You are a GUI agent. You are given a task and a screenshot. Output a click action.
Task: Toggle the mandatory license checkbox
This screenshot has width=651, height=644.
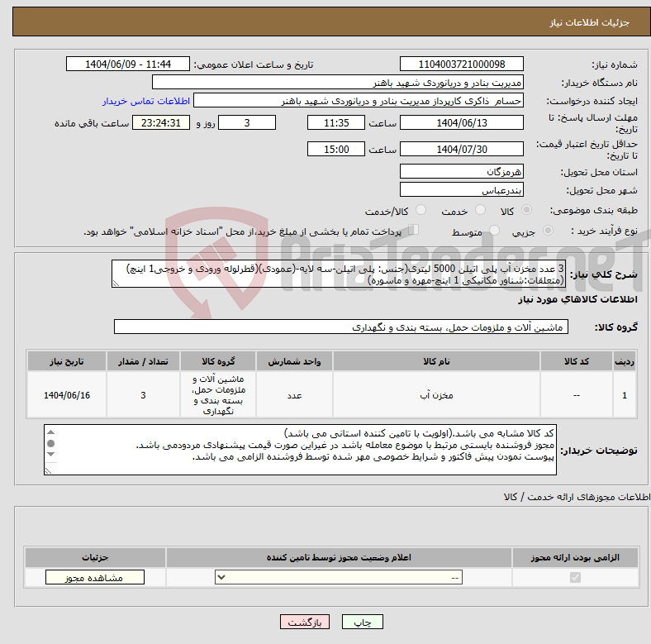[x=575, y=578]
